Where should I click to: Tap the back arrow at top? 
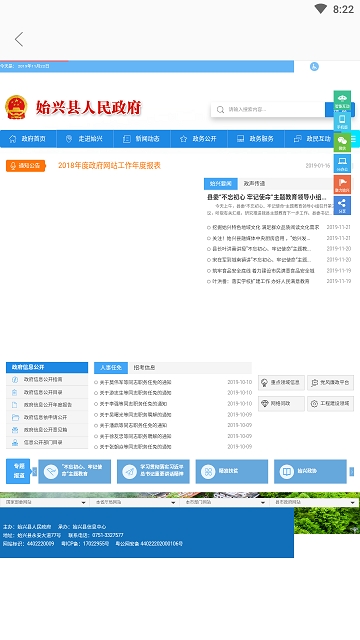[x=19, y=40]
